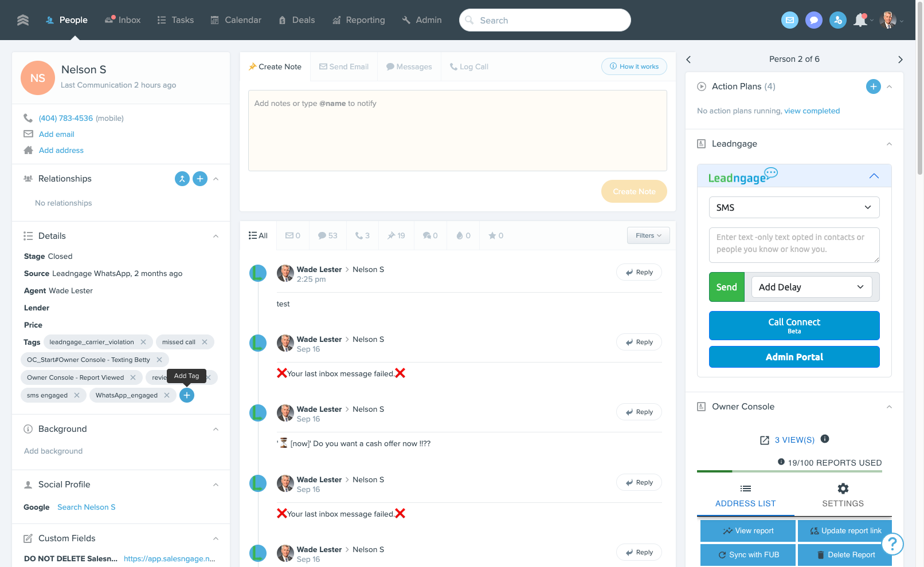Viewport: 924px width, 567px height.
Task: Open the SMS channel dropdown
Action: coord(794,207)
